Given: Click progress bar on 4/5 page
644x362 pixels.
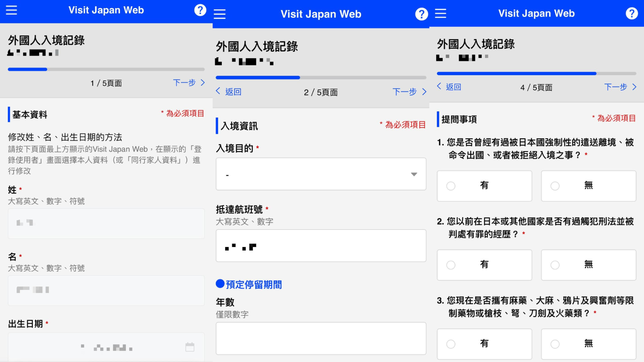Looking at the screenshot, I should (536, 73).
